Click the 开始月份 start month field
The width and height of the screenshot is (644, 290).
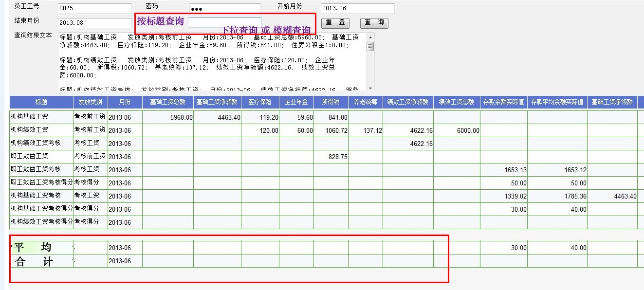point(357,8)
